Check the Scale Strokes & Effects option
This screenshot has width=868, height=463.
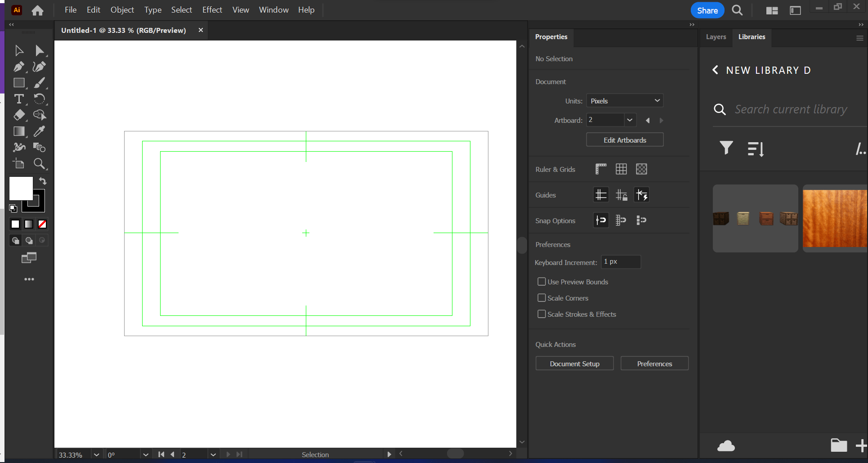point(542,314)
